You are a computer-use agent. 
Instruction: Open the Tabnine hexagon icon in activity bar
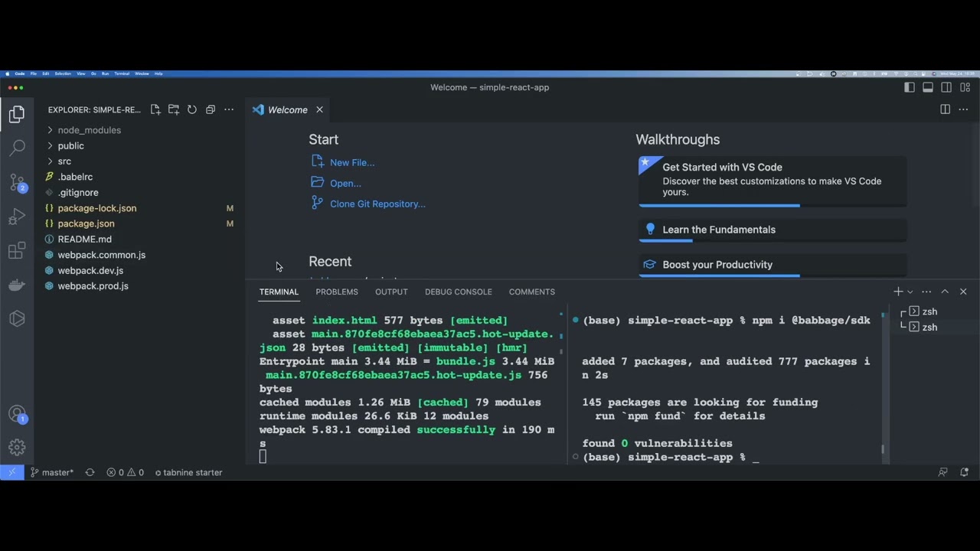pos(17,318)
